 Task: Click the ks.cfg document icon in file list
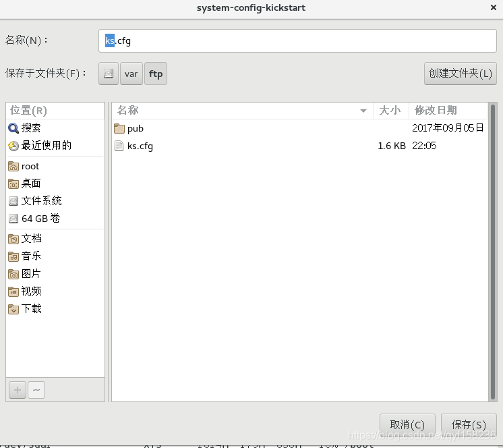pos(119,146)
